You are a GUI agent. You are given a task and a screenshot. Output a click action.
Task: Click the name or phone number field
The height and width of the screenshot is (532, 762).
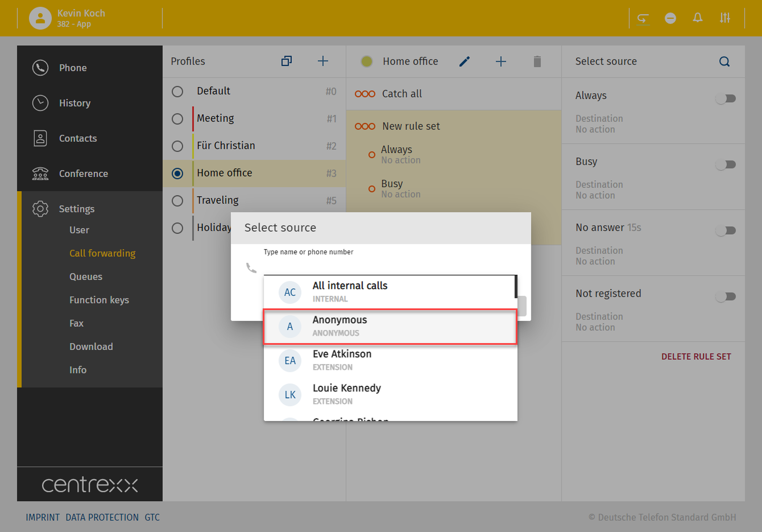click(x=389, y=267)
